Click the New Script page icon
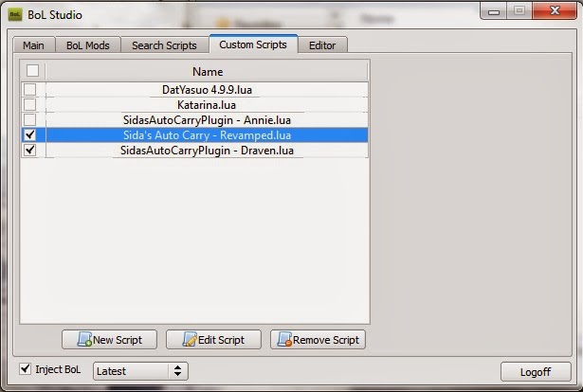The height and width of the screenshot is (392, 583). click(84, 339)
